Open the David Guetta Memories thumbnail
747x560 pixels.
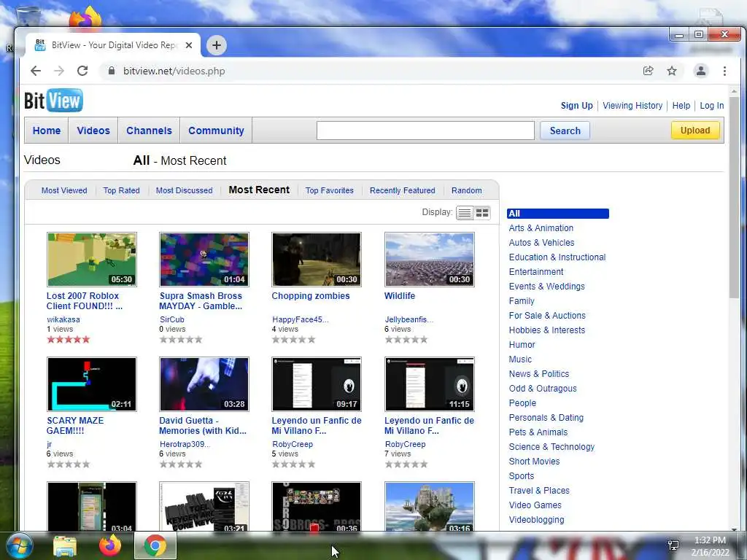(204, 384)
